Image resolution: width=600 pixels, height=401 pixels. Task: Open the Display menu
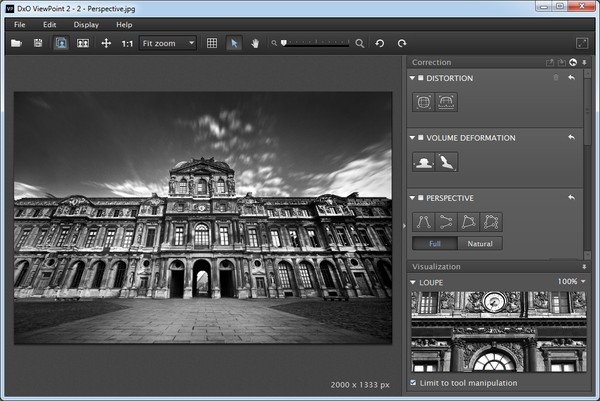pyautogui.click(x=86, y=24)
